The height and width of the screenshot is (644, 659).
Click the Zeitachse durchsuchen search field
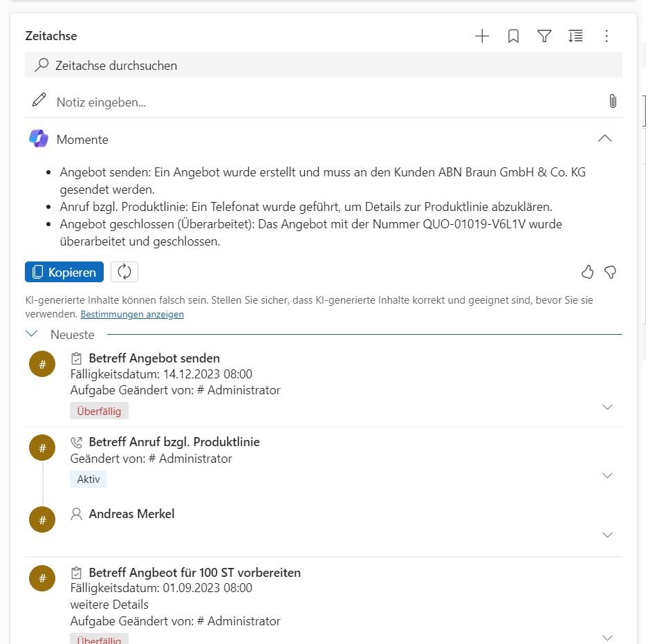pyautogui.click(x=324, y=66)
